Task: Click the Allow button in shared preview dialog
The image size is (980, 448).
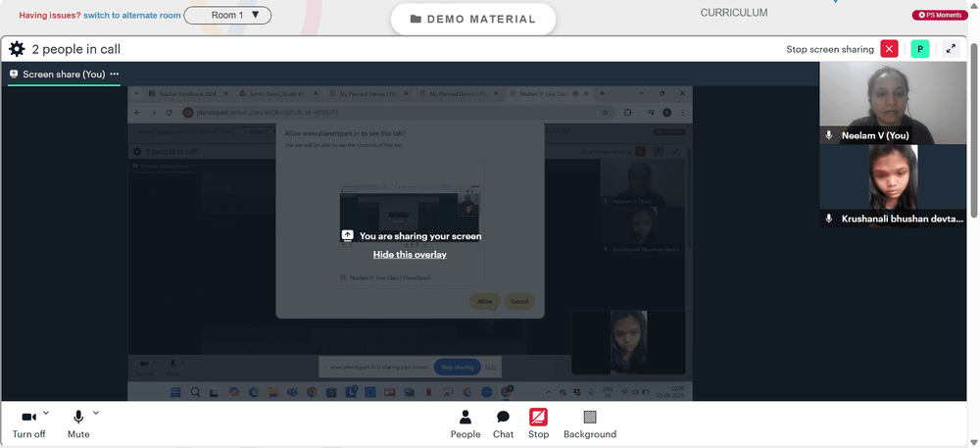Action: coord(485,301)
